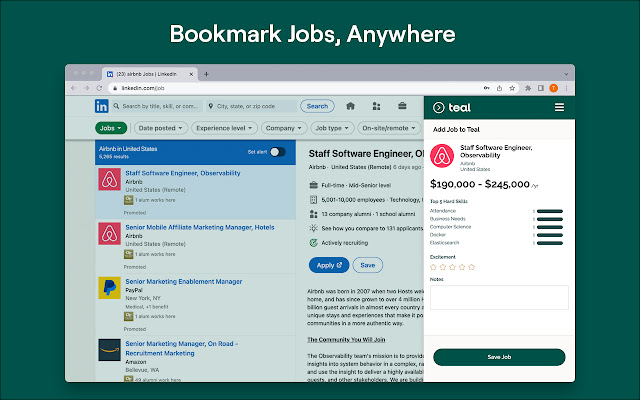Click 'Actively recruiting' text

(x=344, y=243)
